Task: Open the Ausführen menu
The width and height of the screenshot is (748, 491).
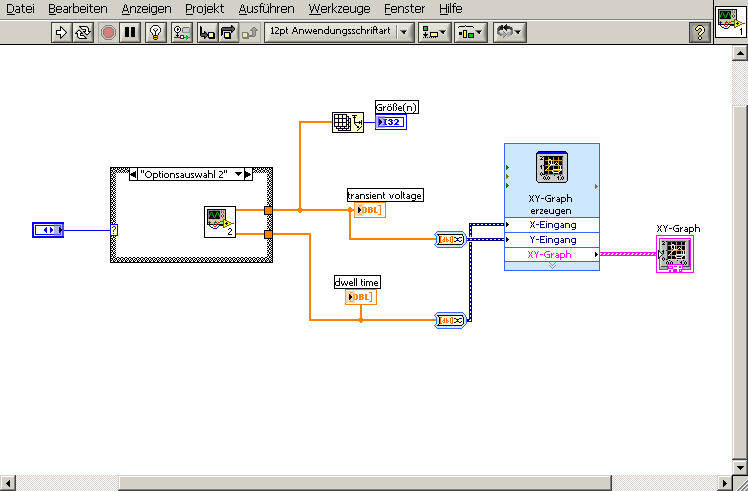Action: (x=266, y=9)
